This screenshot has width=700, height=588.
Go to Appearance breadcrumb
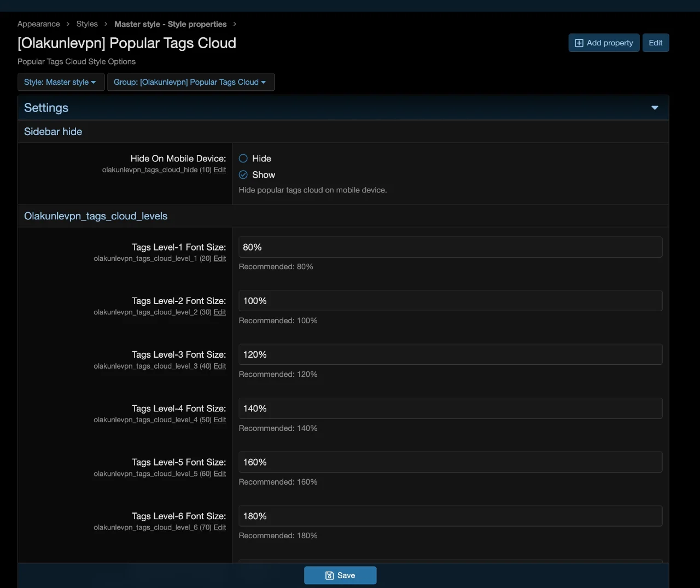38,24
